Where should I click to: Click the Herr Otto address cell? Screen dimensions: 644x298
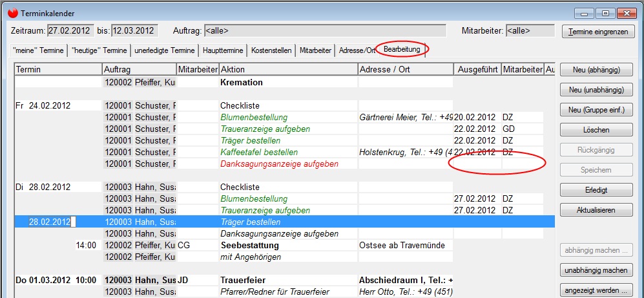(406, 292)
